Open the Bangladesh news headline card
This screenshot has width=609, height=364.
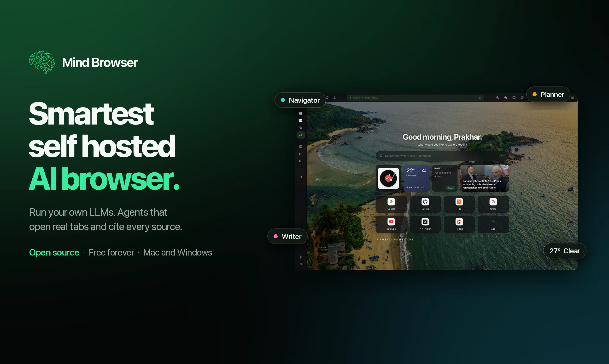(484, 178)
